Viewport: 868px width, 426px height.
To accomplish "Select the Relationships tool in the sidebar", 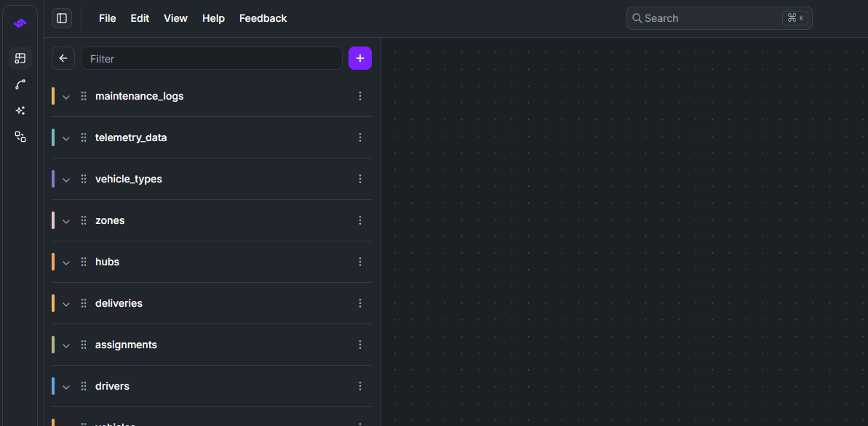I will pyautogui.click(x=20, y=84).
